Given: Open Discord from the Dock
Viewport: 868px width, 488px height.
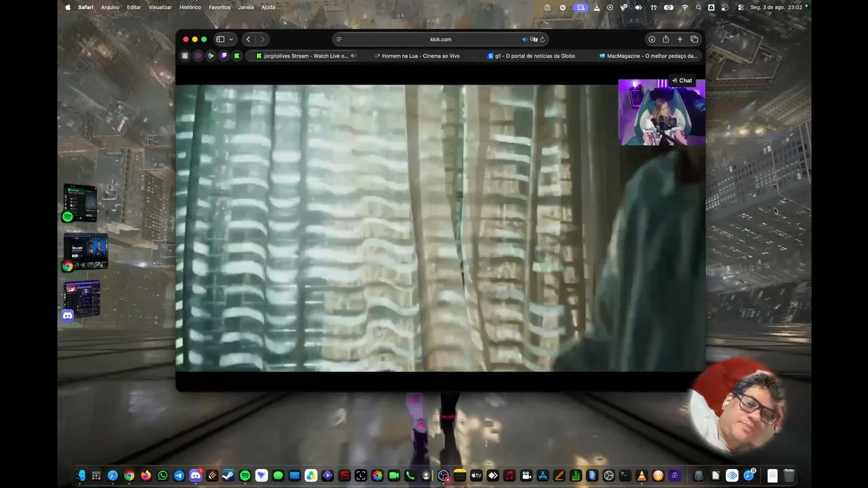Looking at the screenshot, I should [195, 476].
